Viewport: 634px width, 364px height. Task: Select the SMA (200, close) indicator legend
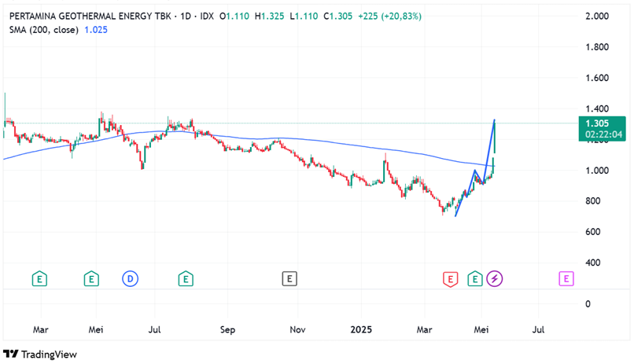(44, 30)
